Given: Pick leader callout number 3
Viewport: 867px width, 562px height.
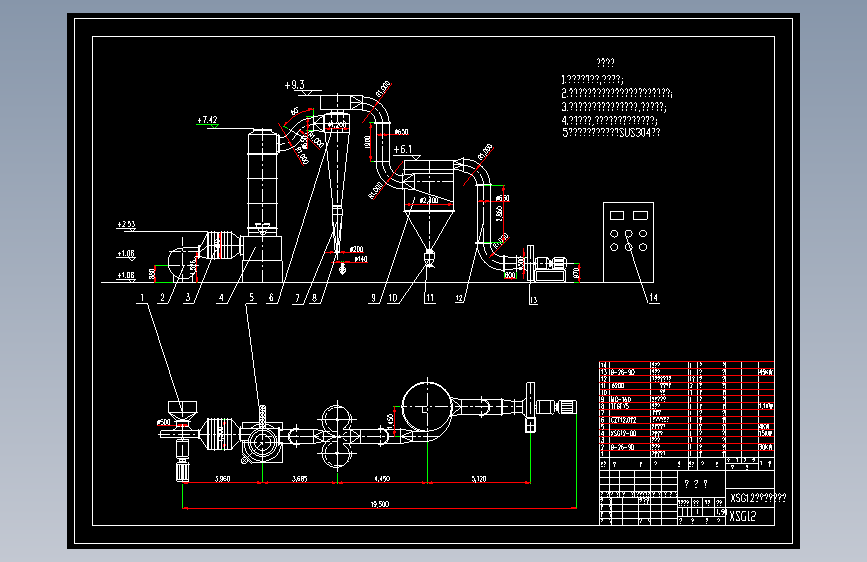Looking at the screenshot, I should click(188, 298).
